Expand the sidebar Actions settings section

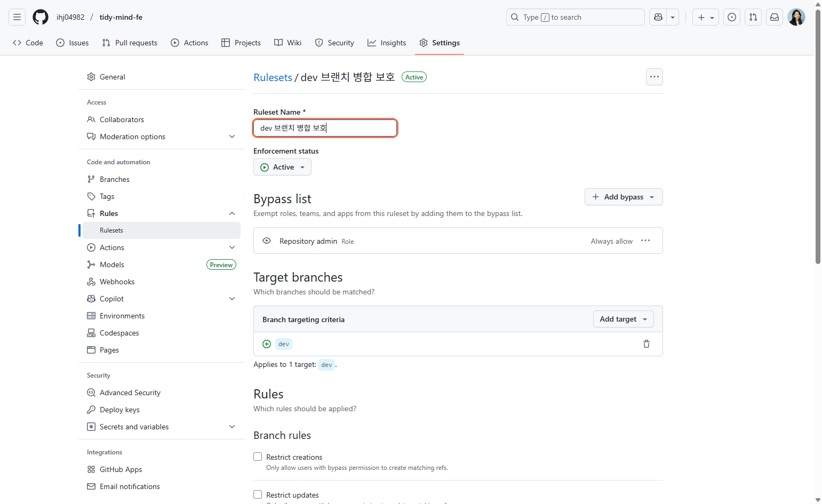pyautogui.click(x=162, y=247)
